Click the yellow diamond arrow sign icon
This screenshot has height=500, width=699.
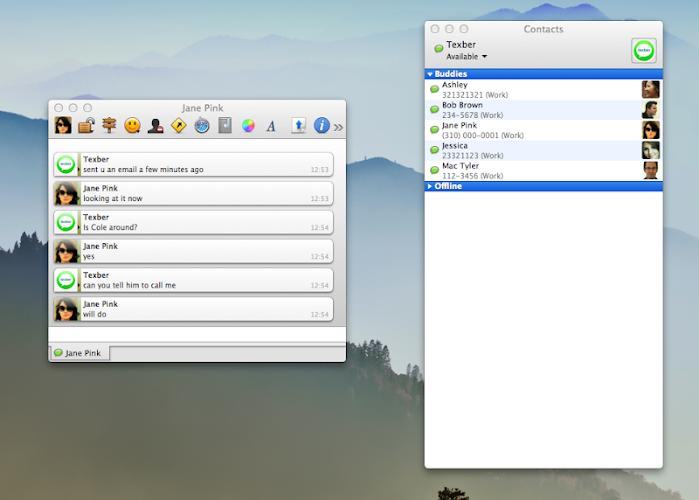pyautogui.click(x=178, y=126)
